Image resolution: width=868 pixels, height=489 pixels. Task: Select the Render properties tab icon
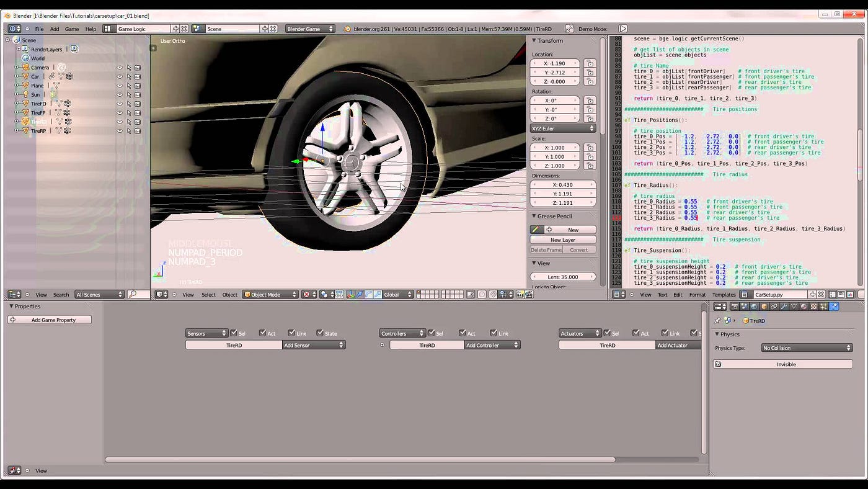(734, 306)
